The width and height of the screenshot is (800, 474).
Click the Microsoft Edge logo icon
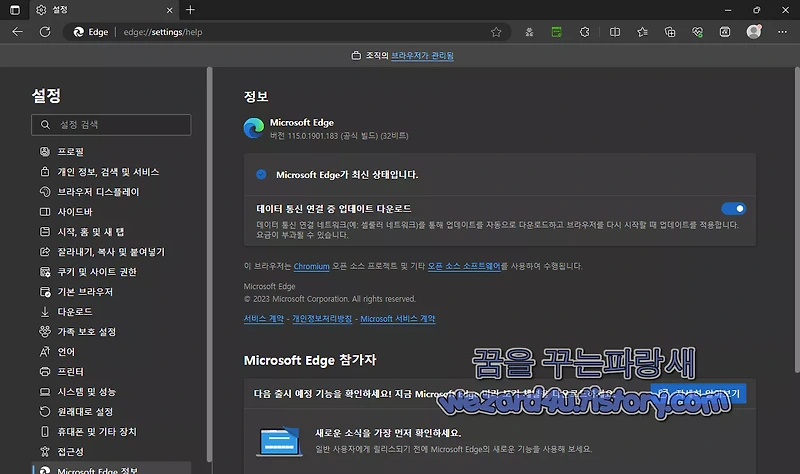click(254, 128)
